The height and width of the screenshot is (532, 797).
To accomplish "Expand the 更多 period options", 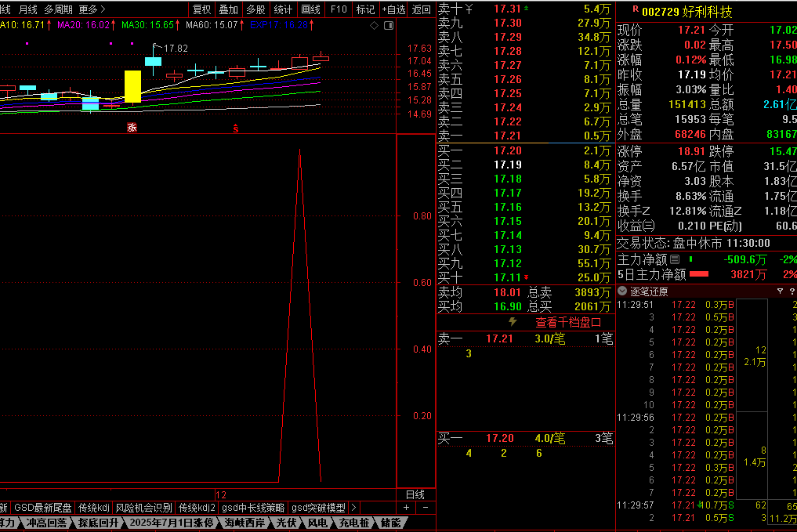I will [92, 9].
